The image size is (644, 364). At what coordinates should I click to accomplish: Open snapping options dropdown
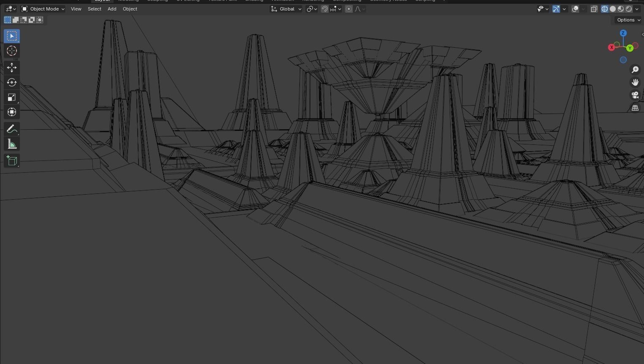point(336,9)
